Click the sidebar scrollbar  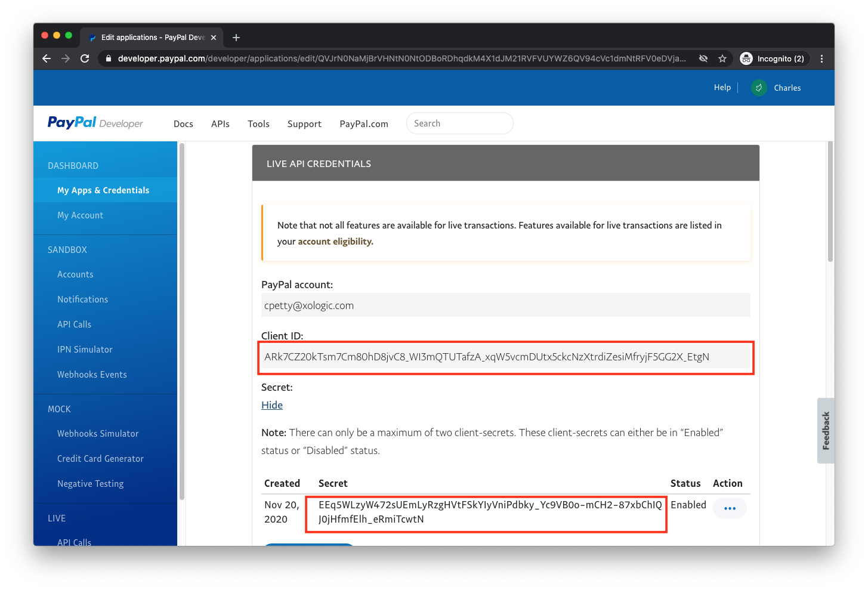tap(181, 321)
